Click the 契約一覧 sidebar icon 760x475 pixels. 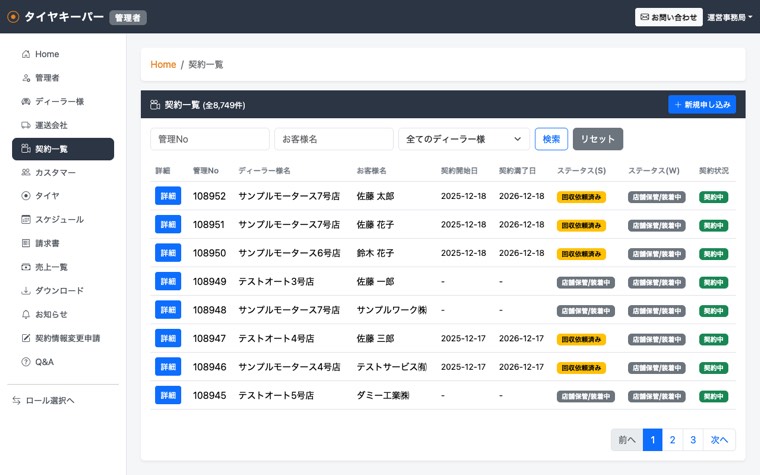[26, 148]
